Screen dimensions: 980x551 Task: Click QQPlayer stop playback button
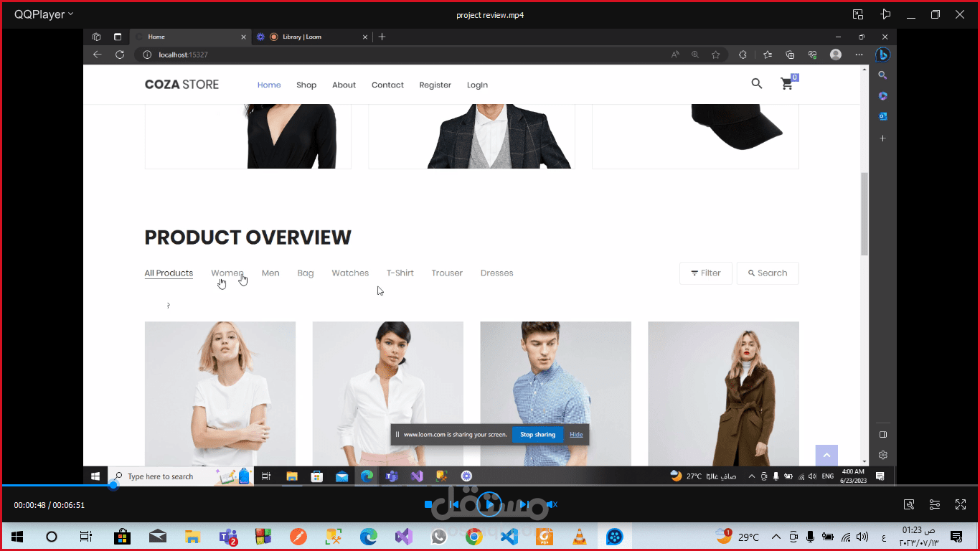pyautogui.click(x=428, y=504)
